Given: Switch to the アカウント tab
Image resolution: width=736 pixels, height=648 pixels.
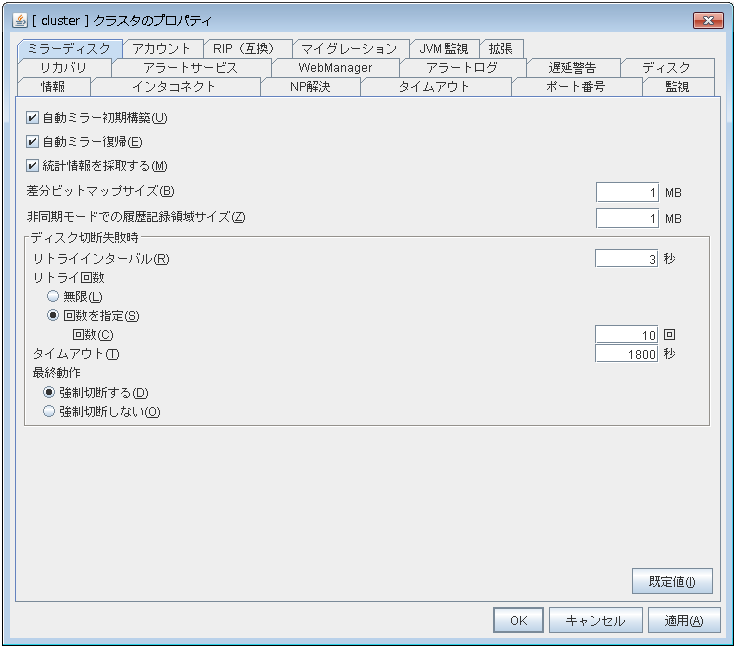Looking at the screenshot, I should pyautogui.click(x=162, y=49).
